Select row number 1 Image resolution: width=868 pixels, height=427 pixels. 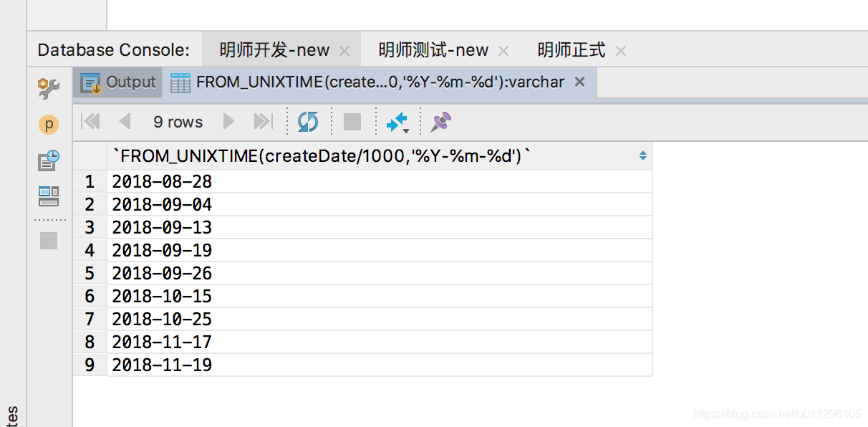tap(90, 182)
